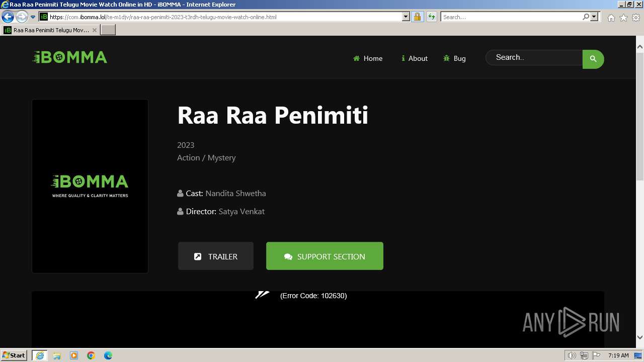Click the Raa Raa Penimiti title
This screenshot has height=362, width=644.
(273, 115)
